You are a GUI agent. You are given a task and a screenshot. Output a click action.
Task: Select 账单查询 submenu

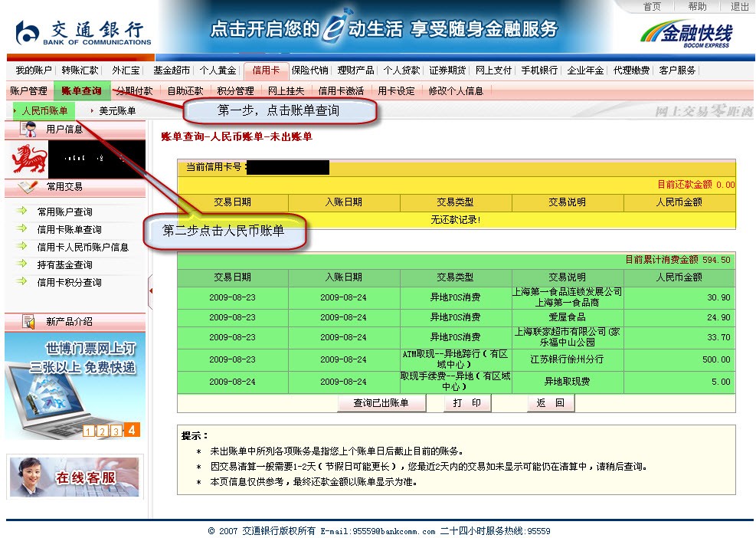[x=81, y=90]
